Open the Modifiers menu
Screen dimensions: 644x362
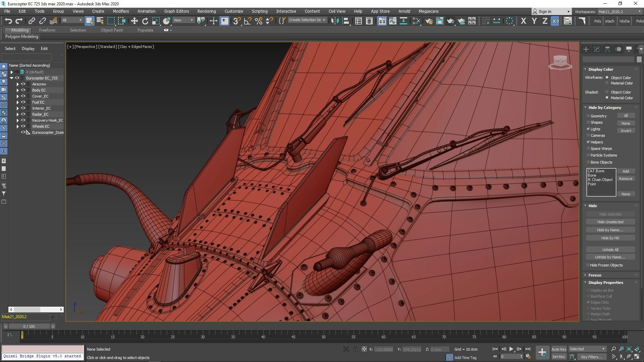click(121, 11)
